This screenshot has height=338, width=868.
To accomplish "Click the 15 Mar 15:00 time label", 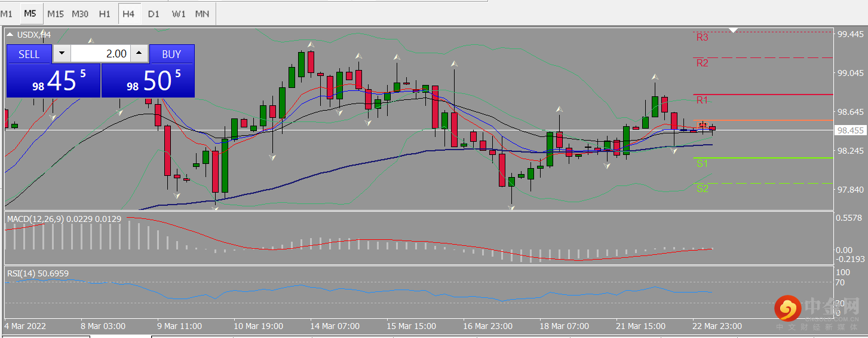I will click(412, 326).
